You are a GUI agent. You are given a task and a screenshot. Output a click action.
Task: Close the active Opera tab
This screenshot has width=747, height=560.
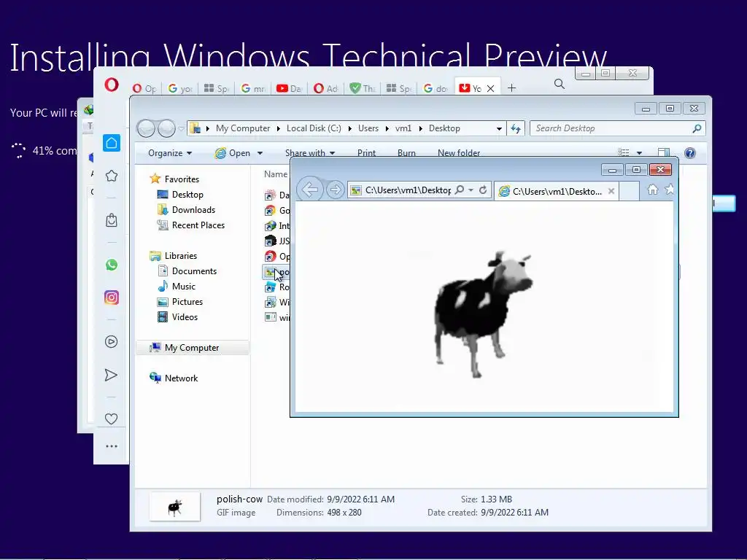click(x=490, y=88)
